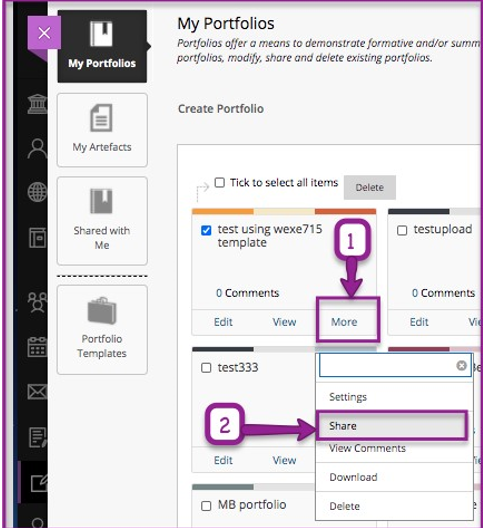This screenshot has width=483, height=528.
Task: Check the test333 portfolio checkbox
Action: [x=206, y=368]
